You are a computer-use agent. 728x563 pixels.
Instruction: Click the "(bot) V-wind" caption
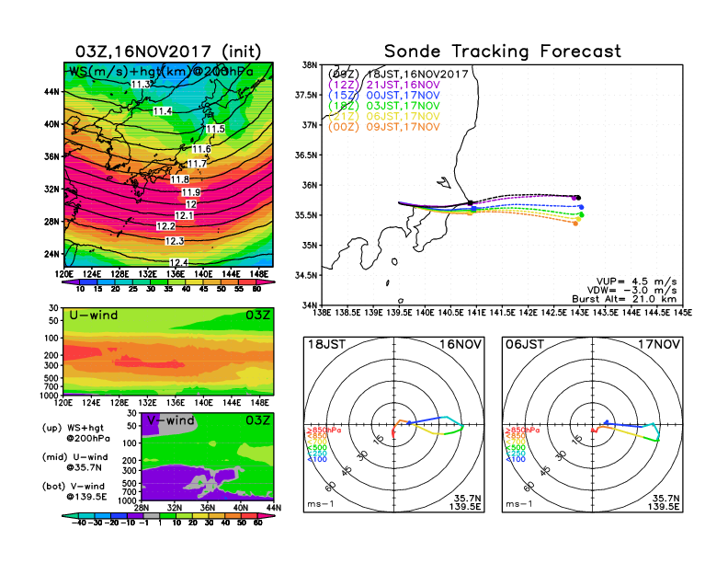coord(74,487)
